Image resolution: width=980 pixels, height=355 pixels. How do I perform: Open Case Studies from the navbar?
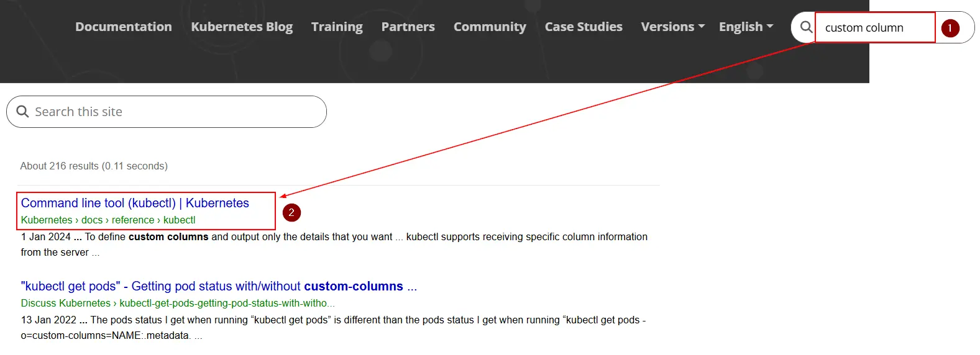coord(584,27)
